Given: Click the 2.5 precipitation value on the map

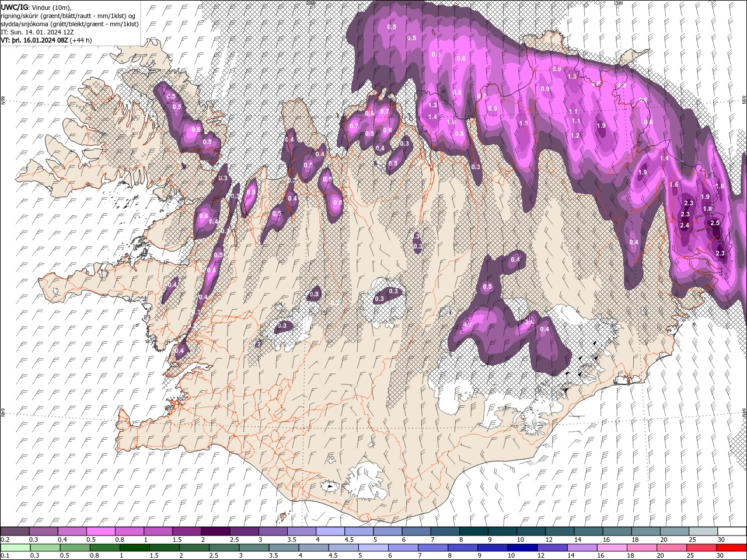Looking at the screenshot, I should coord(714,223).
